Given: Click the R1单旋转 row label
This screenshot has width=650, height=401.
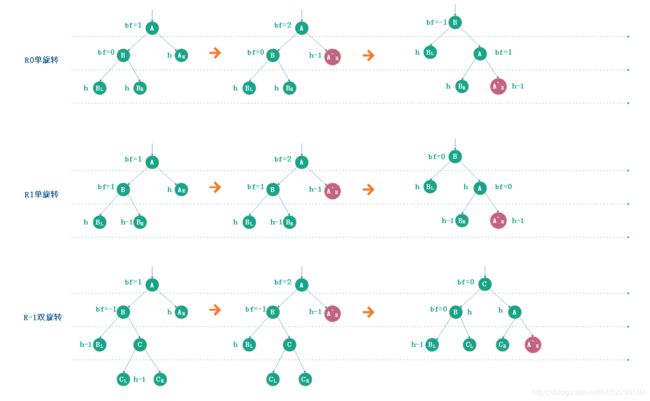Looking at the screenshot, I should [41, 194].
